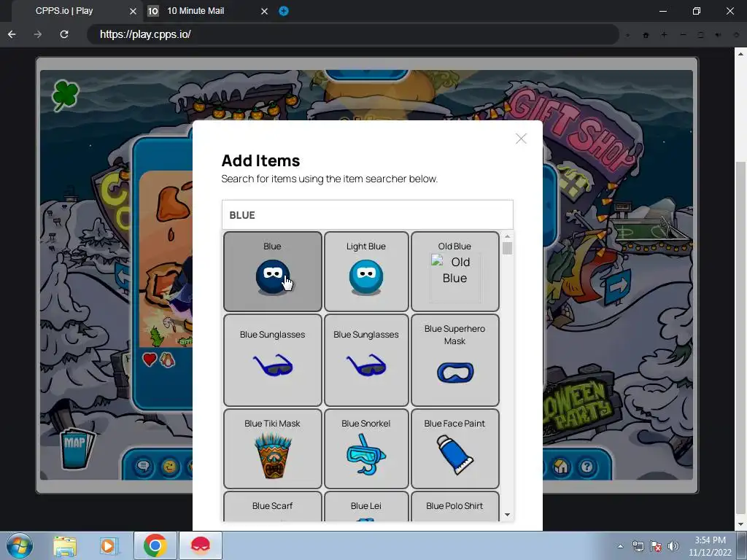Open the Action Center flag icon
747x560 pixels.
click(656, 546)
